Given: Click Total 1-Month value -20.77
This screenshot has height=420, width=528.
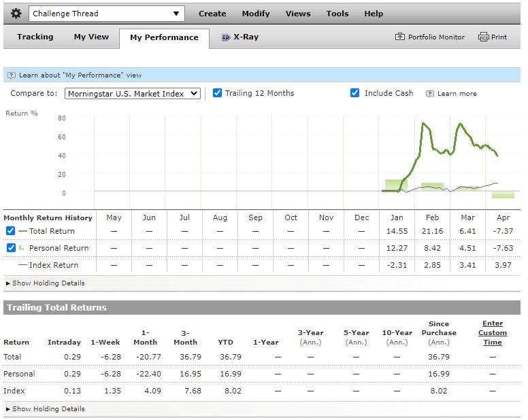Looking at the screenshot, I should tap(148, 357).
